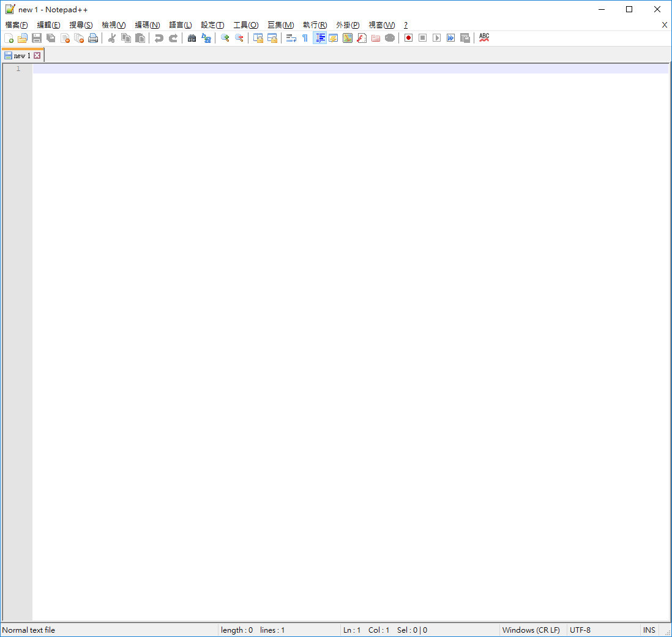Click the UTF-8 encoding in status bar
672x637 pixels.
pyautogui.click(x=580, y=630)
